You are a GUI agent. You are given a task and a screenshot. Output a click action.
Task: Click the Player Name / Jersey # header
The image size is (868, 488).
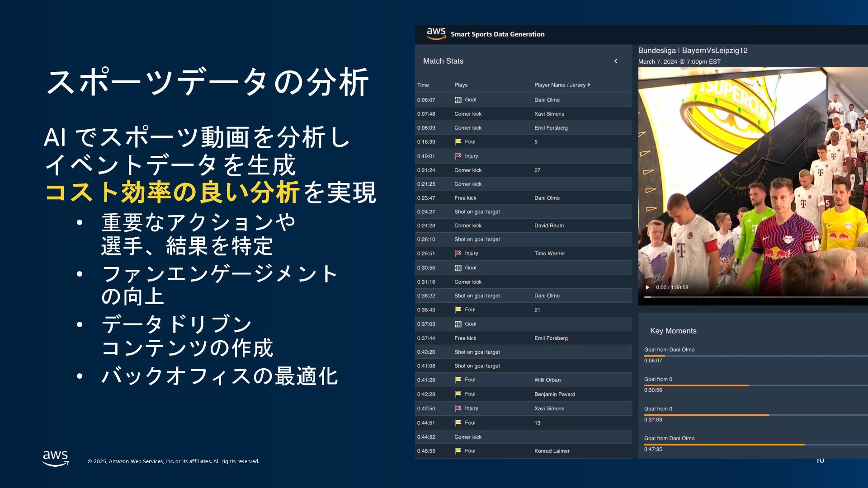(562, 85)
